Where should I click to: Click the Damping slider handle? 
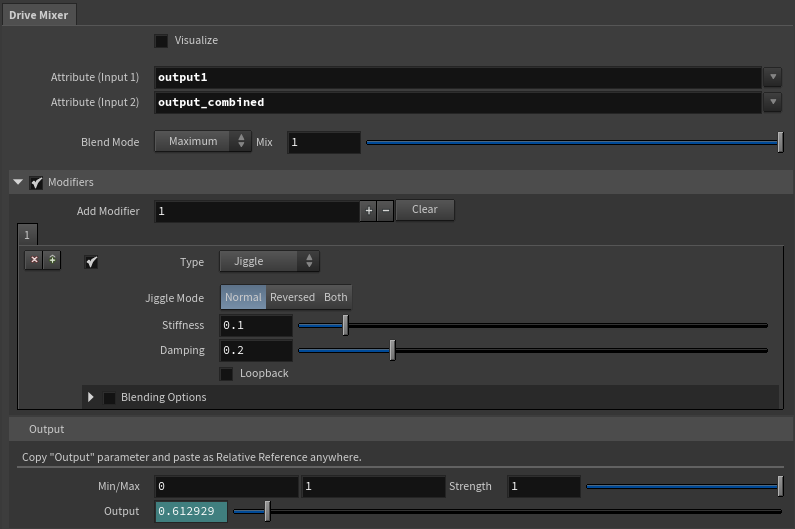pyautogui.click(x=392, y=350)
